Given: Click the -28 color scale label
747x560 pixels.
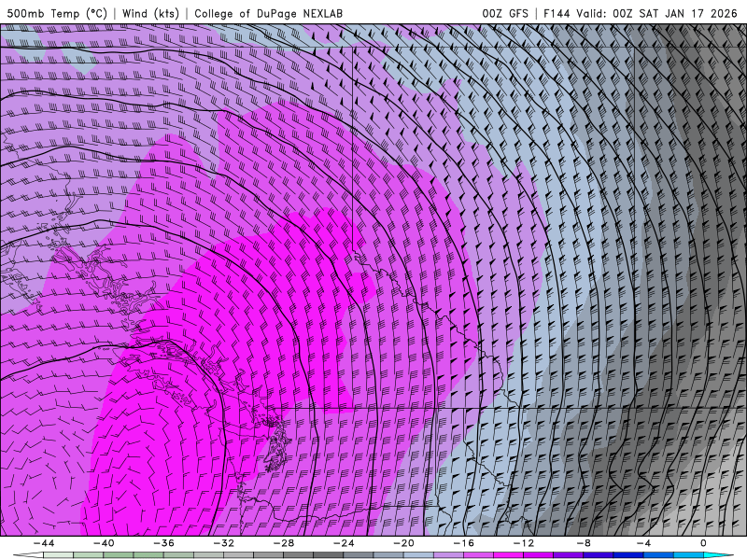Looking at the screenshot, I should coord(284,543).
